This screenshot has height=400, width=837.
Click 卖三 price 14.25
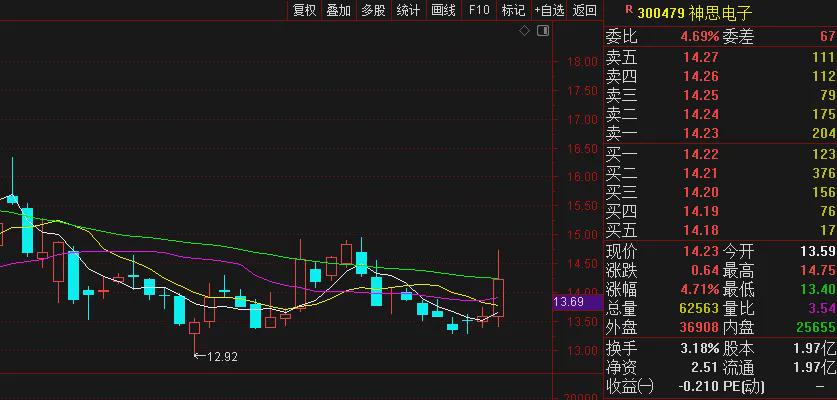[701, 96]
